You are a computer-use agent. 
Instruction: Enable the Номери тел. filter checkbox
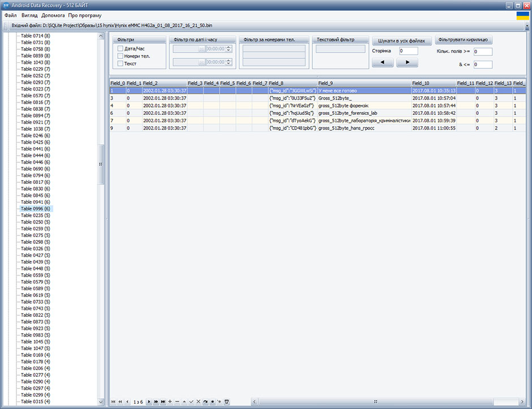tap(120, 56)
